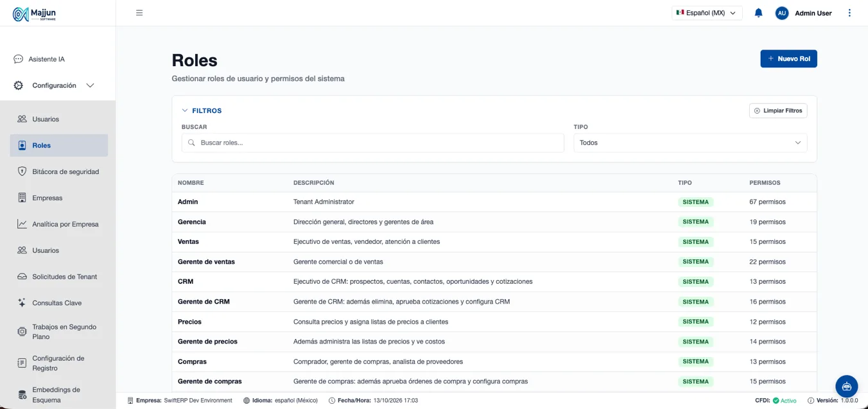868x409 pixels.
Task: Open the Tipo filter dropdown
Action: coord(690,143)
